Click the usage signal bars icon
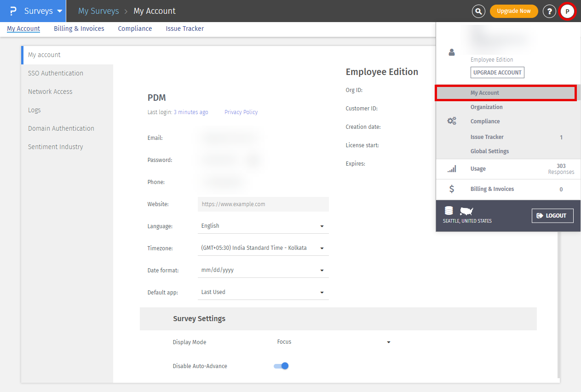This screenshot has width=581, height=392. [452, 169]
